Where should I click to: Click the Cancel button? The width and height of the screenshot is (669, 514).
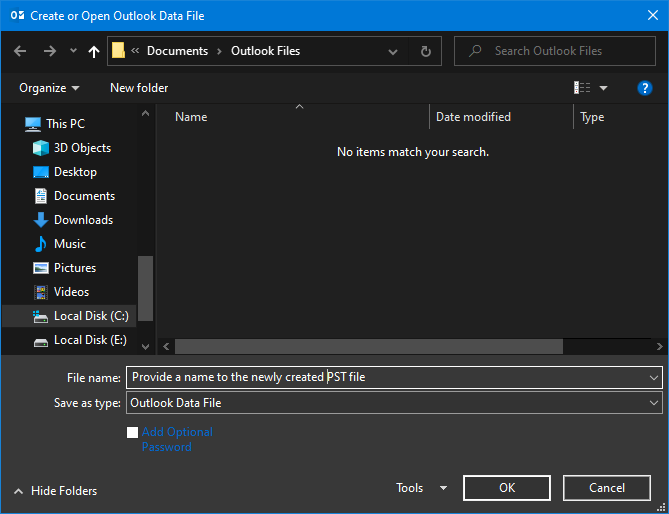point(607,488)
